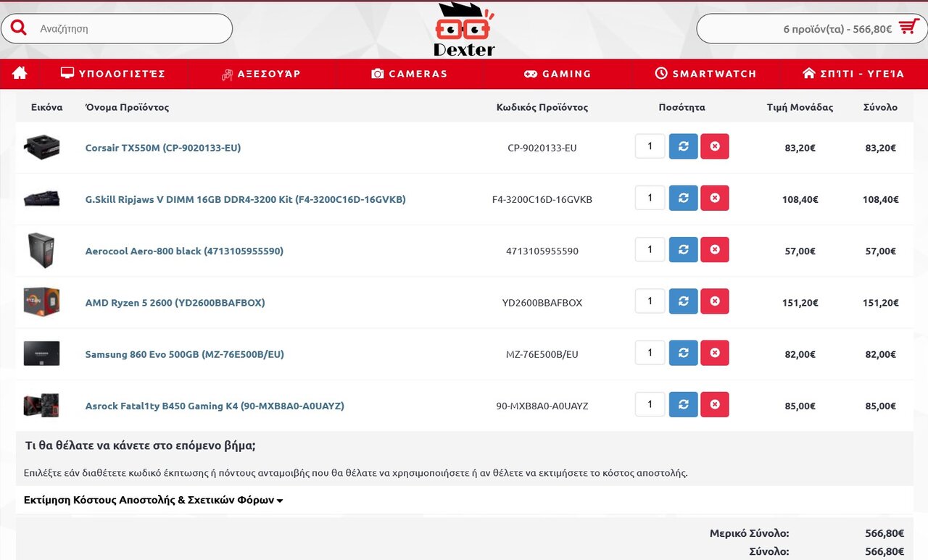Screen dimensions: 928x560
Task: Select product code 4713105955590 cell
Action: click(x=542, y=251)
